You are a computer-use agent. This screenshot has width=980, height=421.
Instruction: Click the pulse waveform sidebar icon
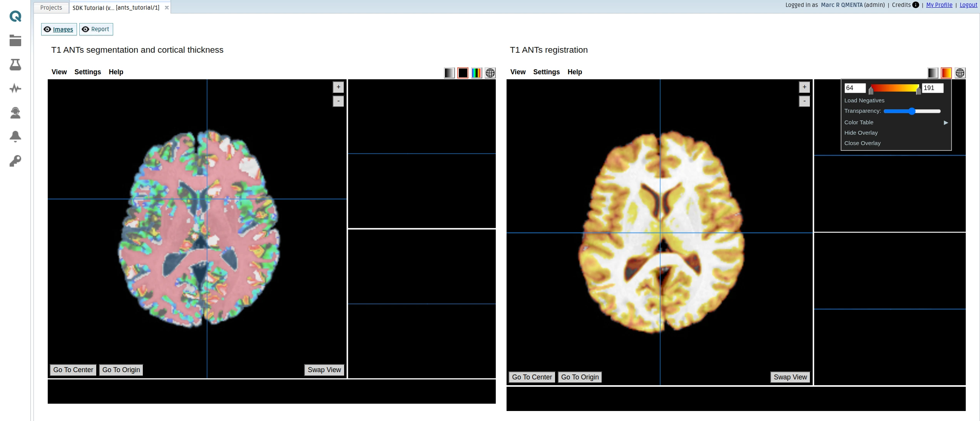pos(15,89)
